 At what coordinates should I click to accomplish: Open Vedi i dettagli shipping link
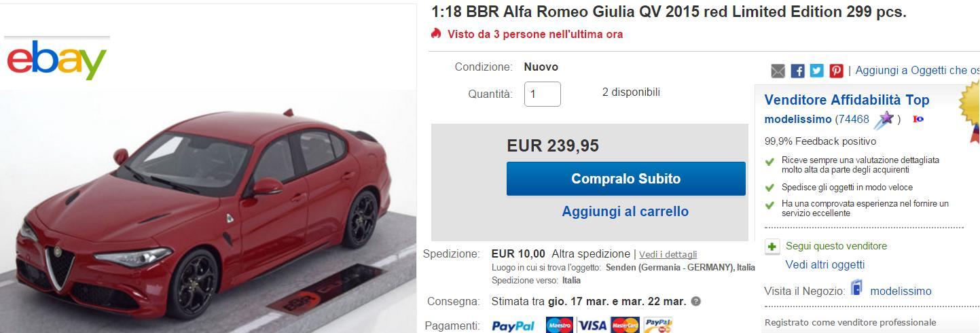(x=668, y=254)
